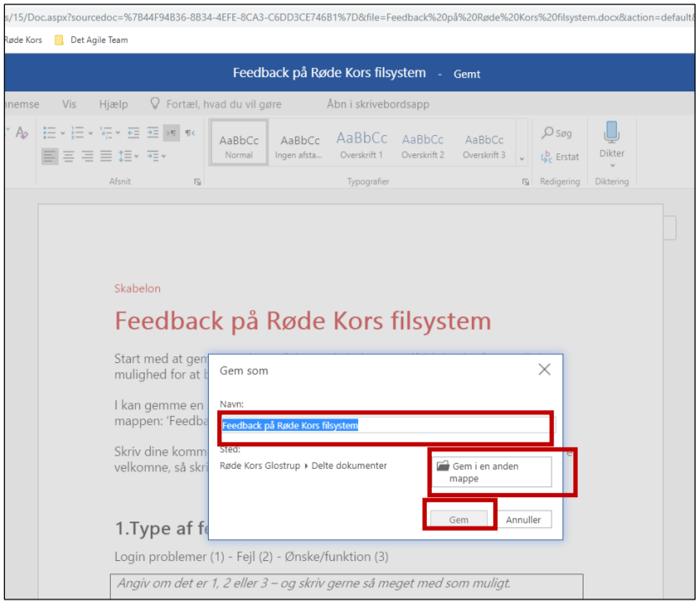Click the folder icon on the 'Gem i en anden mappe' button
This screenshot has width=700, height=602.
(x=443, y=466)
